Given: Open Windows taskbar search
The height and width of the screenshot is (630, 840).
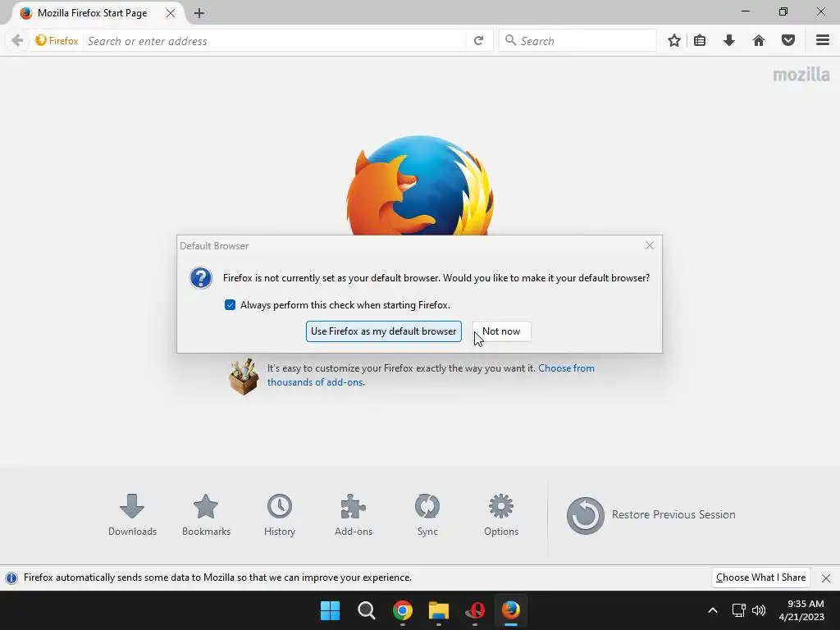Looking at the screenshot, I should (367, 610).
